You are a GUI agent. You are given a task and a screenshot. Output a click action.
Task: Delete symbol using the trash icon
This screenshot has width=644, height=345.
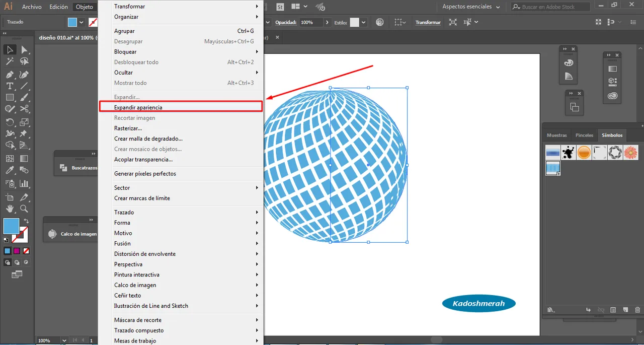(x=637, y=310)
